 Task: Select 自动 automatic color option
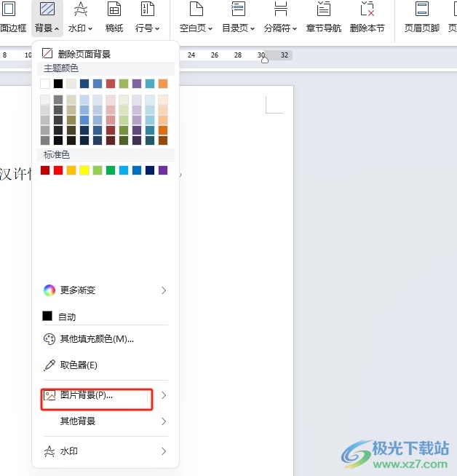coord(105,317)
